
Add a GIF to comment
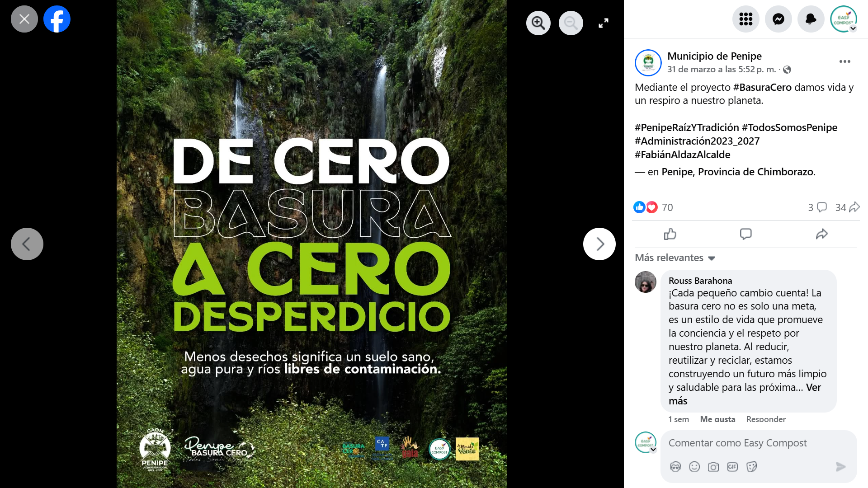pyautogui.click(x=732, y=467)
